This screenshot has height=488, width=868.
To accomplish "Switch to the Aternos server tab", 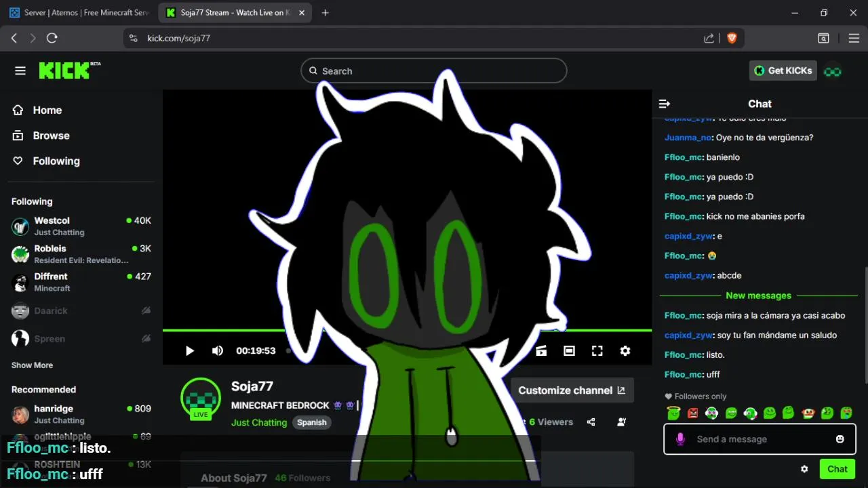I will 80,13.
